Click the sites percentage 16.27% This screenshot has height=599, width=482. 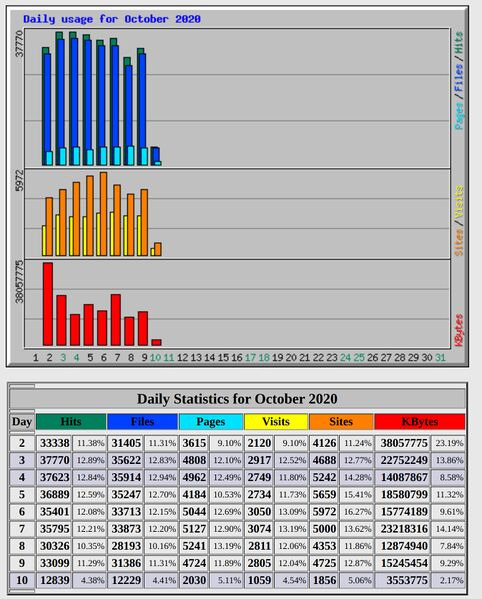click(357, 512)
